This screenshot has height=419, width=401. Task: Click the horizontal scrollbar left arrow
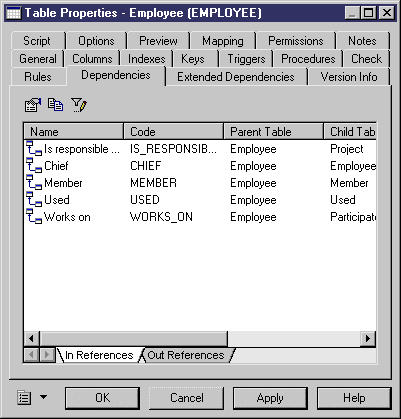pos(31,339)
